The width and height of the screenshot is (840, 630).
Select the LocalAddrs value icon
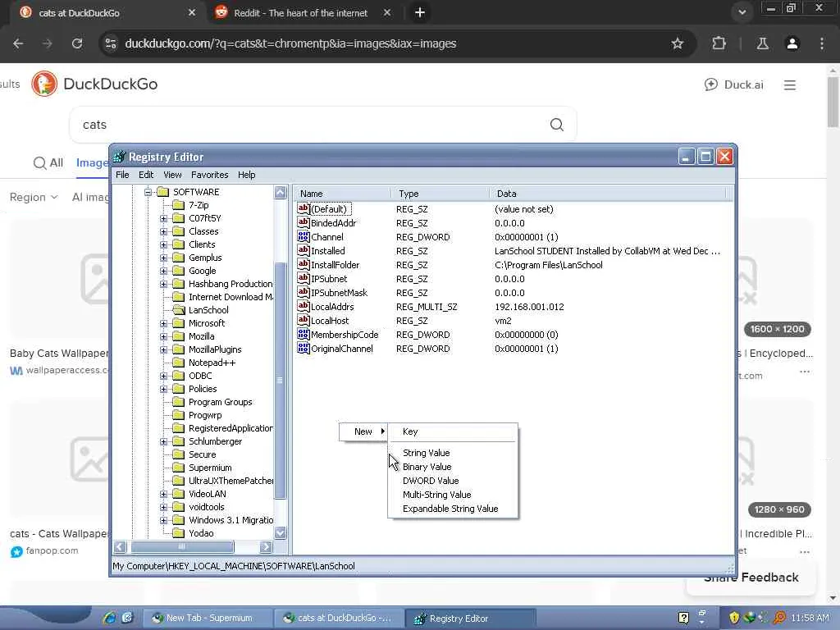pos(304,307)
